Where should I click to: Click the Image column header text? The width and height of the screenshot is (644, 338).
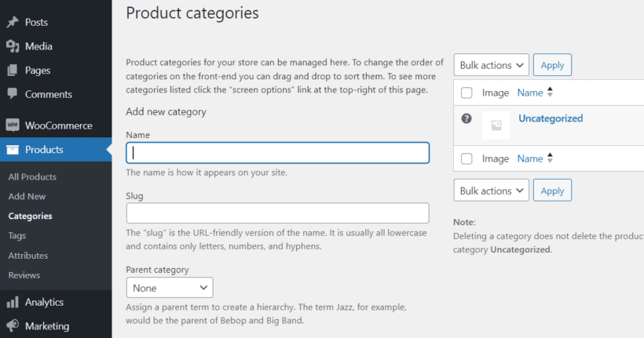496,93
